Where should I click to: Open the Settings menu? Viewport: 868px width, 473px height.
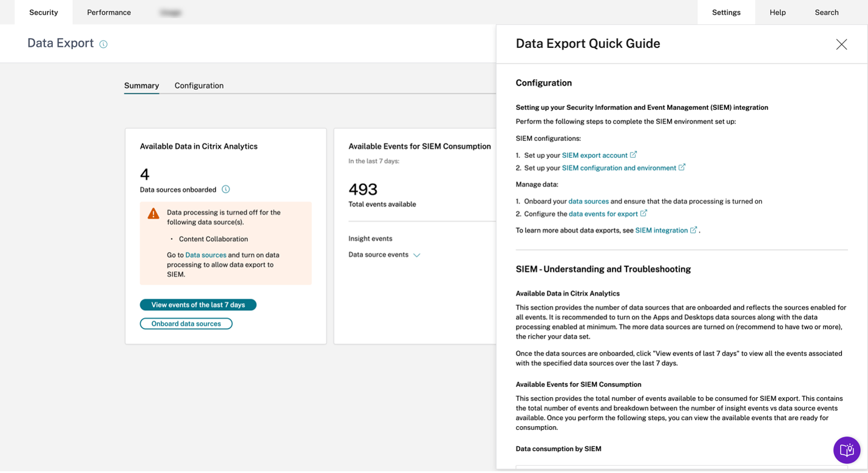(x=726, y=12)
